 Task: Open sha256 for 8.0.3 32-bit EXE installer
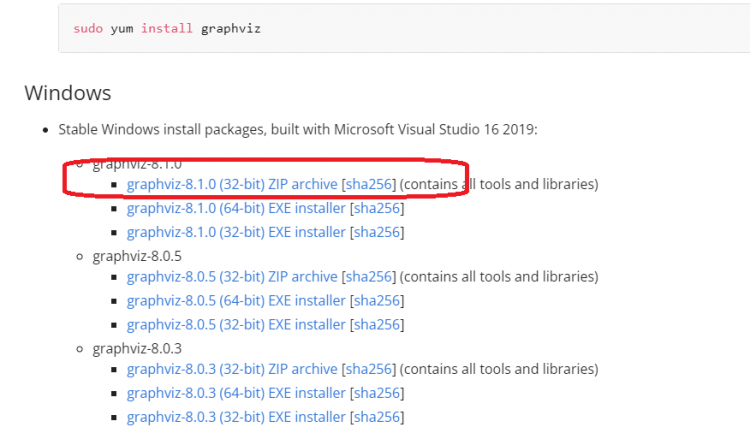pyautogui.click(x=377, y=417)
